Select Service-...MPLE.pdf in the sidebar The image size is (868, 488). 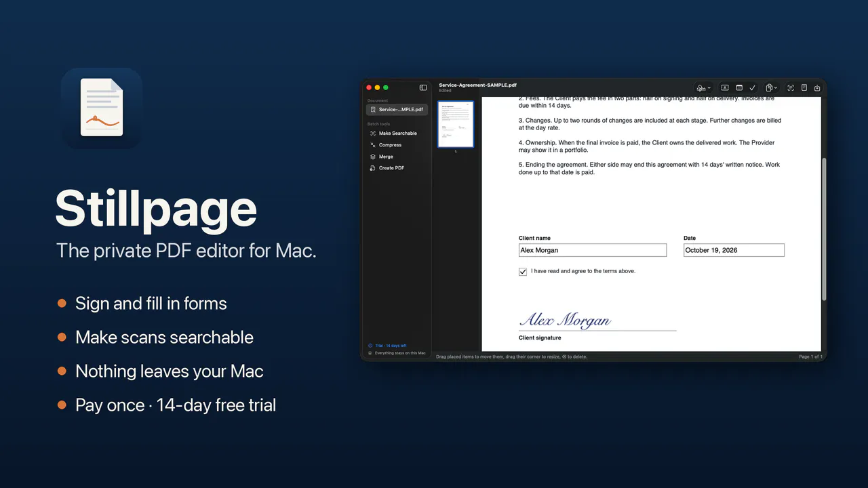[x=397, y=109]
